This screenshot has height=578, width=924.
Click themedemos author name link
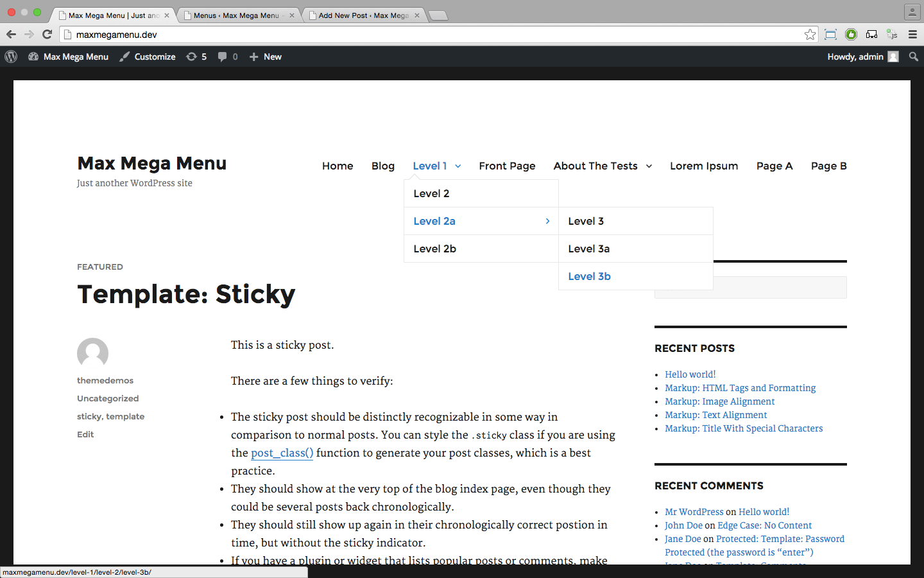tap(105, 380)
